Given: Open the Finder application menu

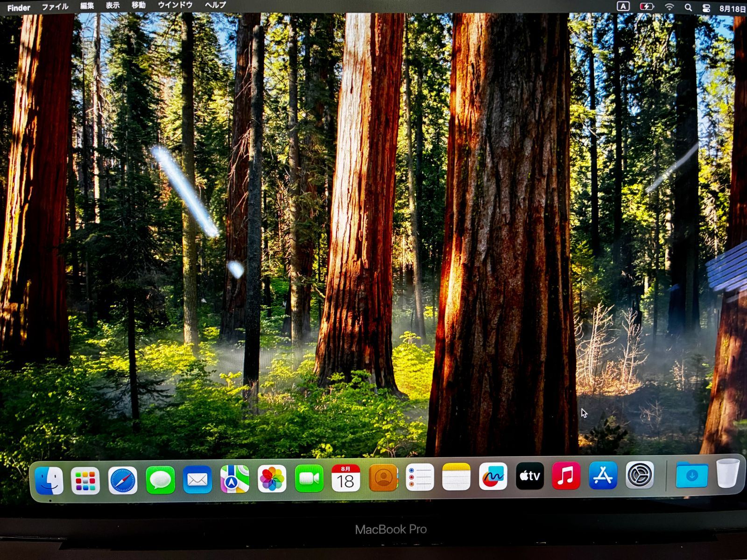Looking at the screenshot, I should coord(19,8).
